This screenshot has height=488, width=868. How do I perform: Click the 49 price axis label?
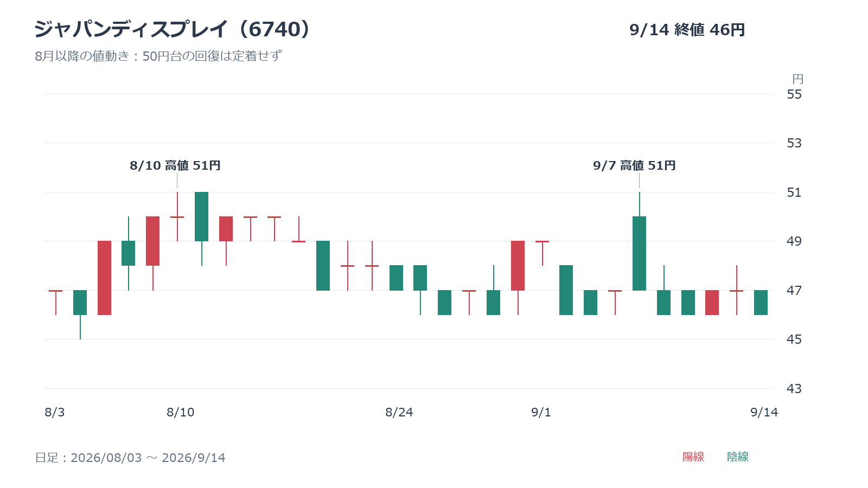[794, 241]
